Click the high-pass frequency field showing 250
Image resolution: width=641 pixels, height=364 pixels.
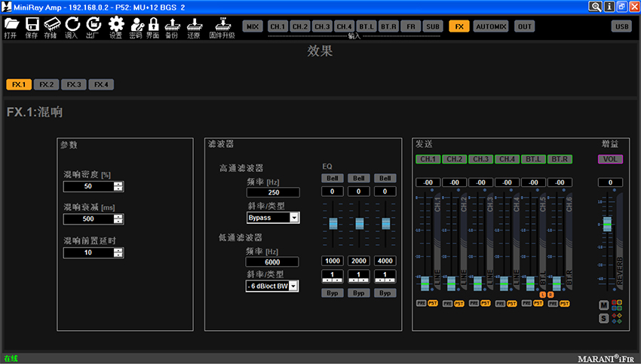(x=273, y=192)
